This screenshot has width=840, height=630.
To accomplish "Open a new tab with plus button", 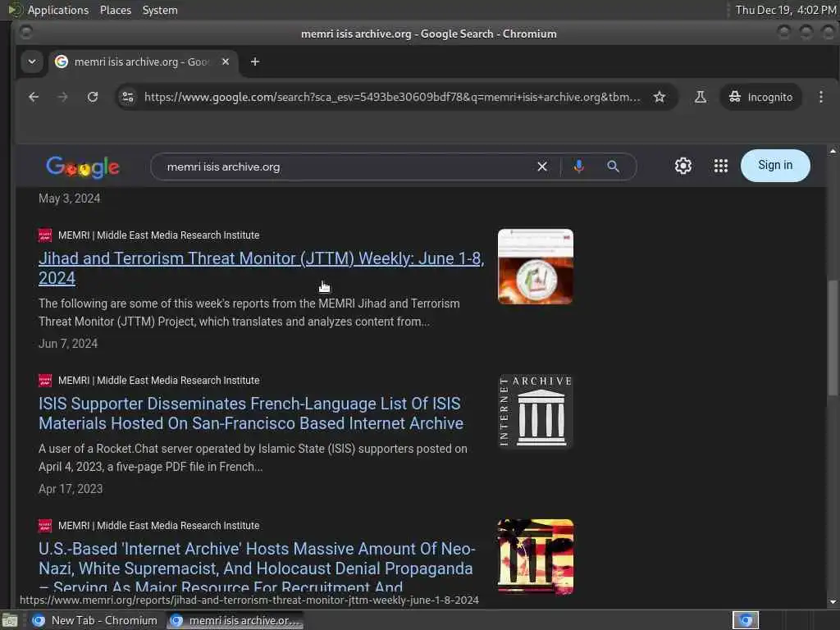I will pos(255,62).
